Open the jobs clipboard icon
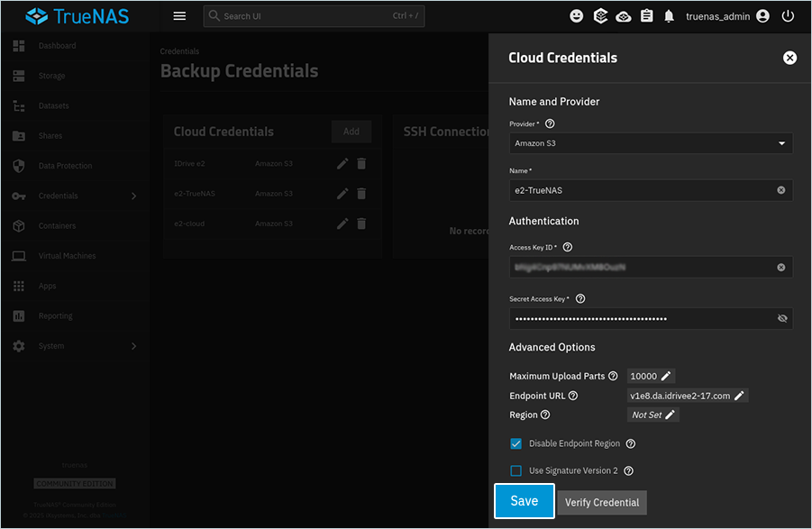Image resolution: width=812 pixels, height=529 pixels. pos(646,16)
